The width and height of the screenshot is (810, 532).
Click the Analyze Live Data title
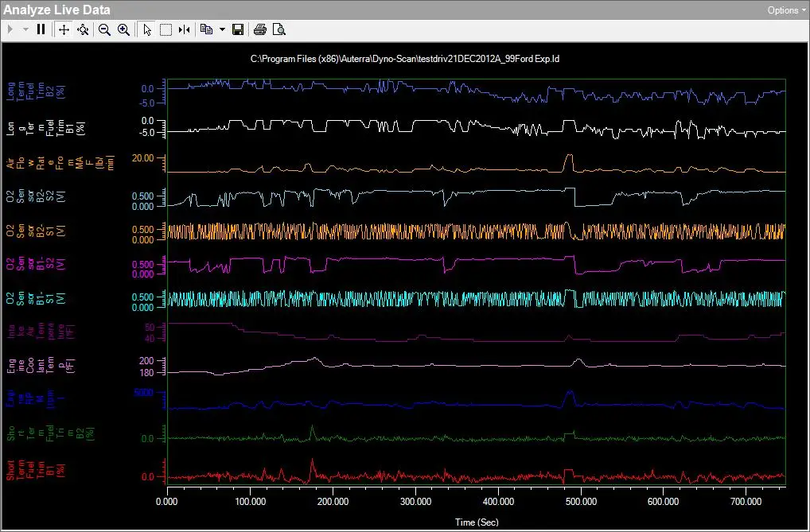coord(57,10)
